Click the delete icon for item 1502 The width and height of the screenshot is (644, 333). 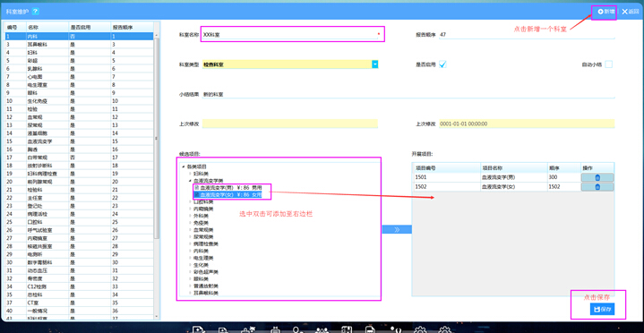pos(597,187)
